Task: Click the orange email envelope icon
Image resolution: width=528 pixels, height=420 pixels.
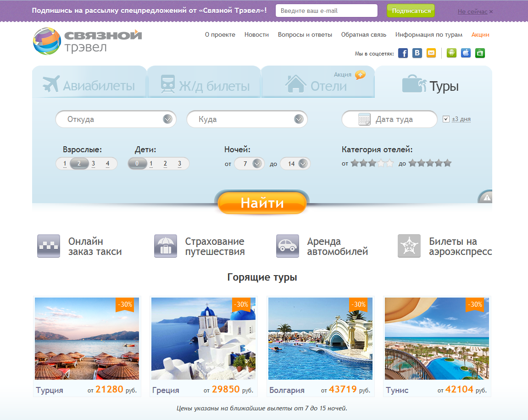Action: [431, 53]
